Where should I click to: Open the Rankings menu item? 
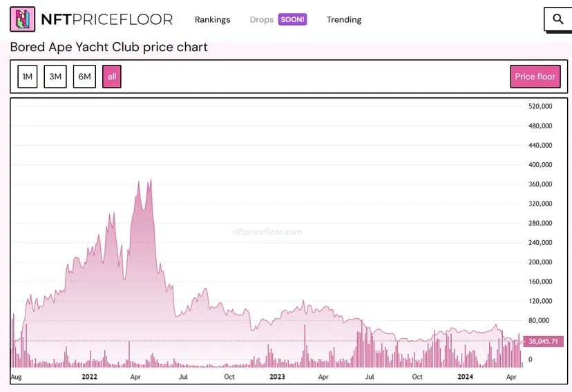(x=212, y=20)
